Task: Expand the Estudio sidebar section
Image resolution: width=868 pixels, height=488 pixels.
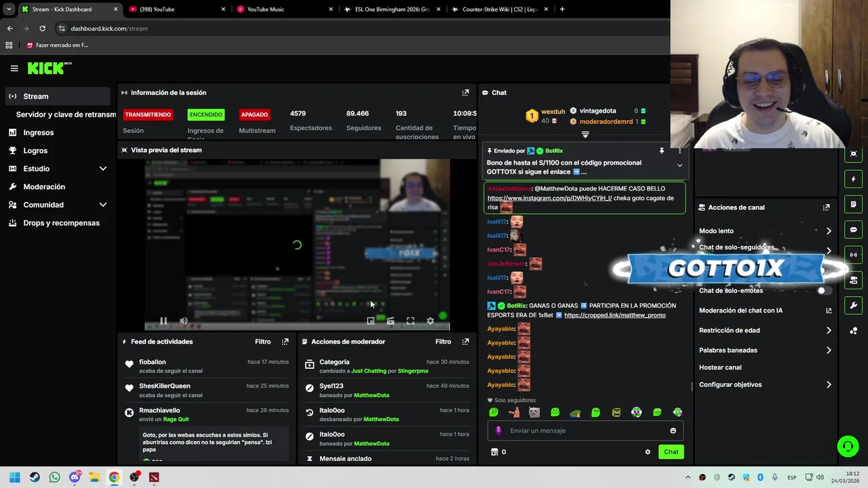Action: pyautogui.click(x=103, y=169)
